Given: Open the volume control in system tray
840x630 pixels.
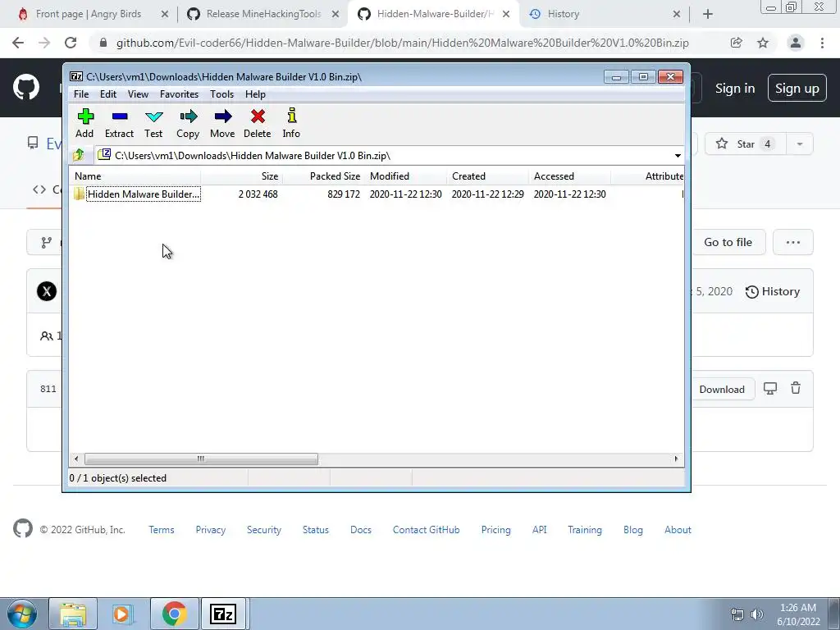Looking at the screenshot, I should pos(757,614).
